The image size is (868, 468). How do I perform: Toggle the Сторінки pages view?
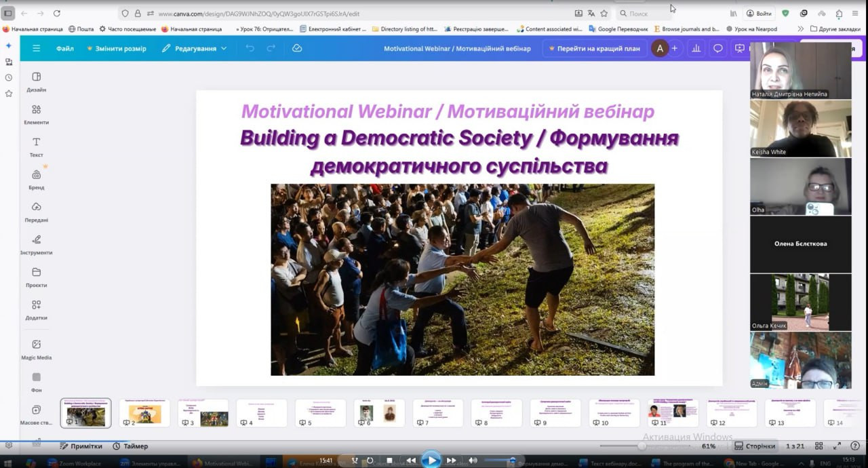(755, 446)
